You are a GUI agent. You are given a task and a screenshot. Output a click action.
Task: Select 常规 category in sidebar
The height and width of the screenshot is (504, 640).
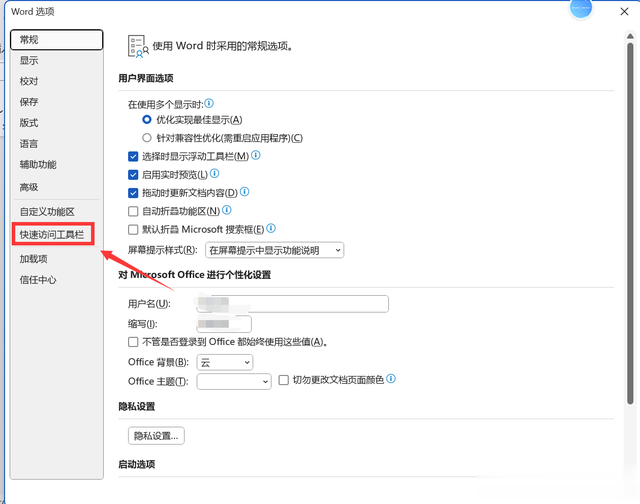point(57,40)
